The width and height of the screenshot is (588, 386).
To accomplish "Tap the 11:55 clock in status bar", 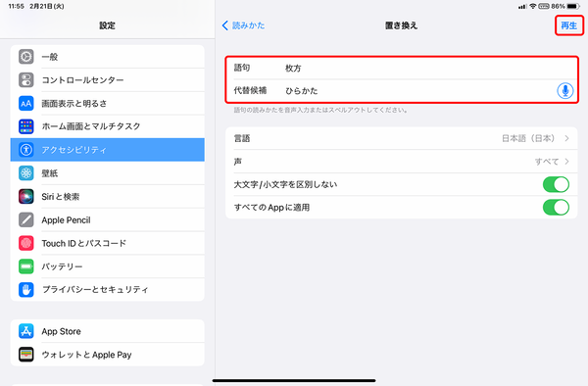I will click(x=16, y=7).
